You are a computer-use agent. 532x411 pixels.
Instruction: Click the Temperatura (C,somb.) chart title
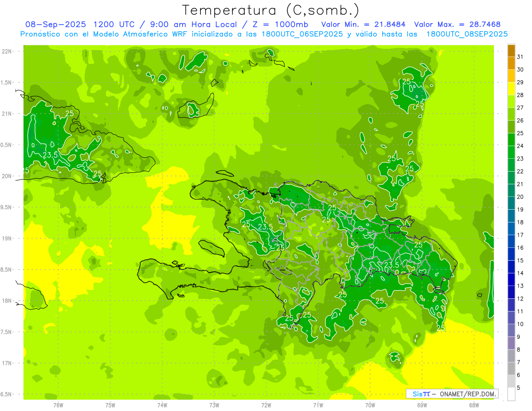[270, 10]
